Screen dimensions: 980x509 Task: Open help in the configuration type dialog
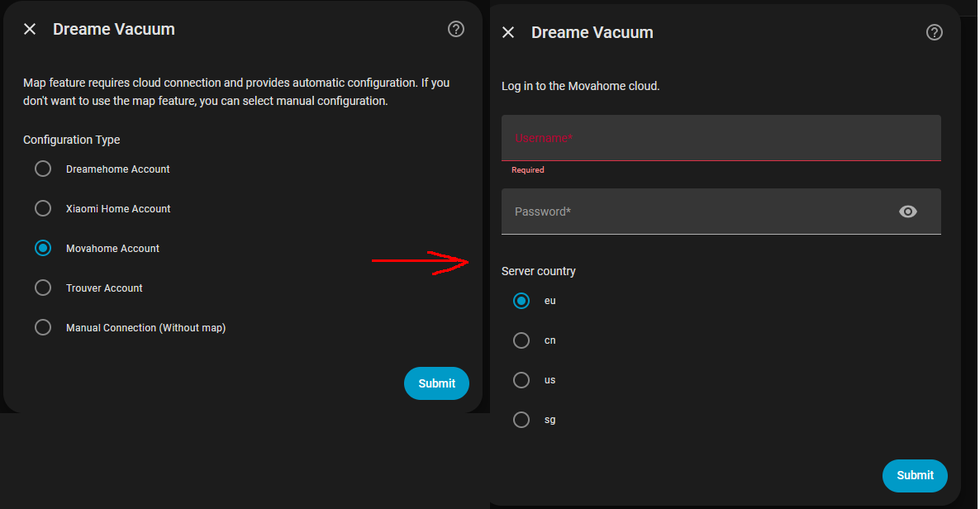click(456, 30)
